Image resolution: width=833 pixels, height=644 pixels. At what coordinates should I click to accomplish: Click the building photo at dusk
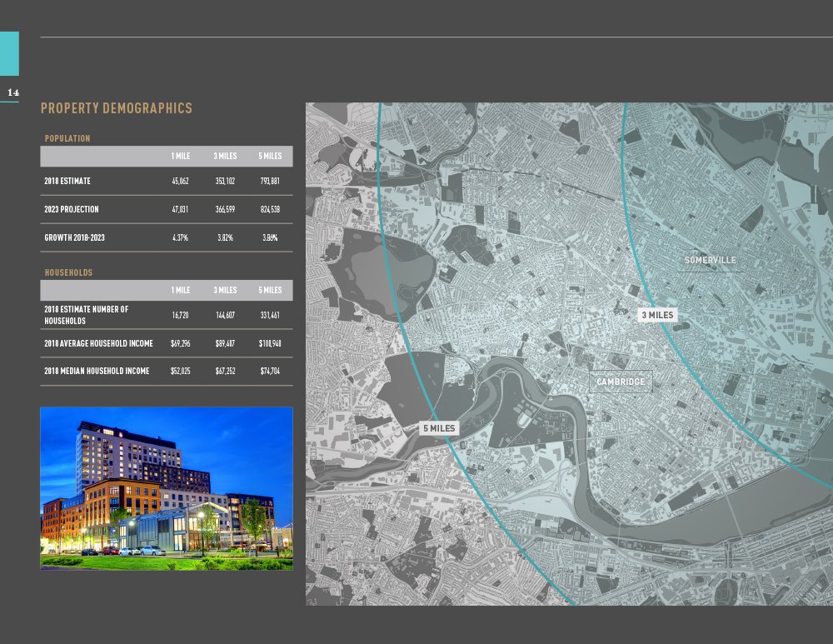tap(167, 488)
